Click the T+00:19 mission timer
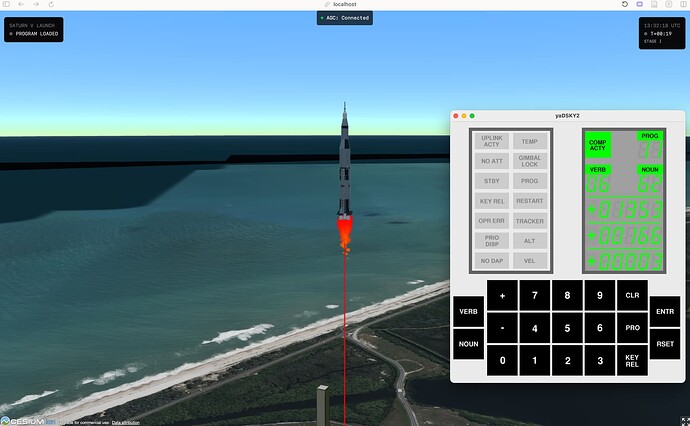Image resolution: width=690 pixels, height=426 pixels. point(661,33)
